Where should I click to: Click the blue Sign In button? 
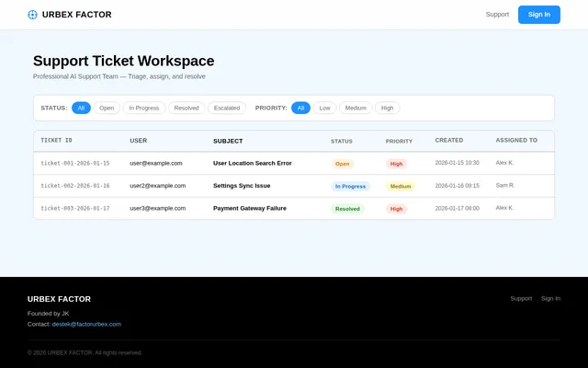(x=539, y=15)
